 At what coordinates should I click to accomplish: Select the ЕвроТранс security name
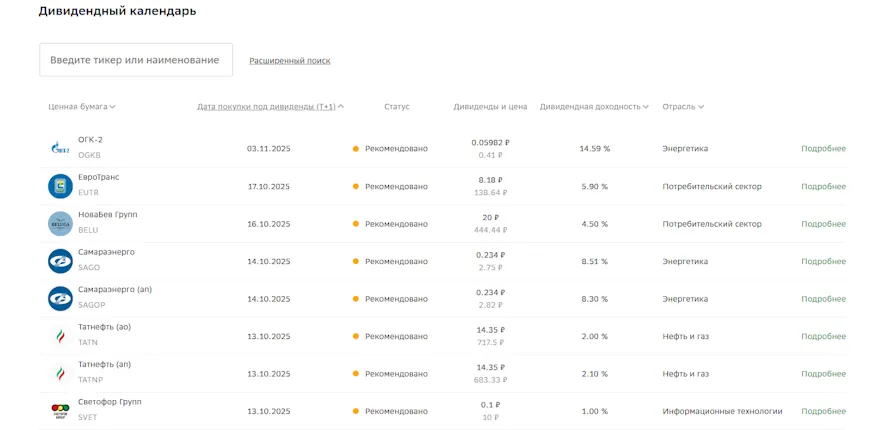click(99, 177)
